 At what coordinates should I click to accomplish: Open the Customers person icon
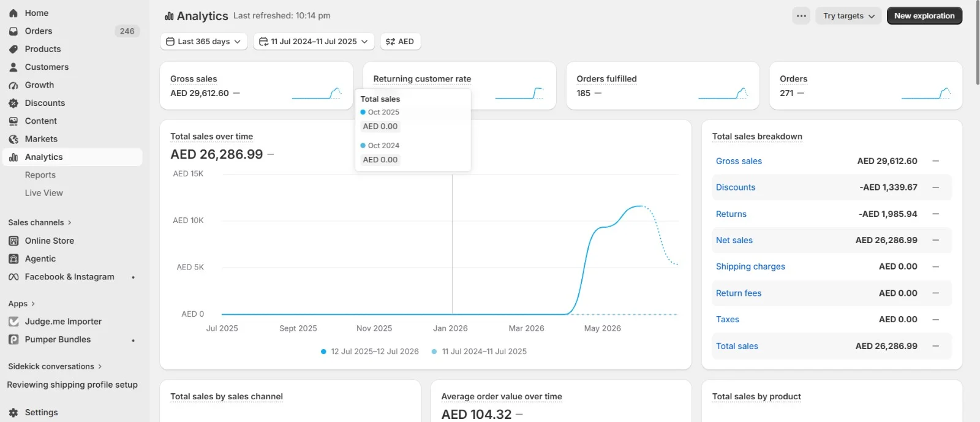pos(13,67)
